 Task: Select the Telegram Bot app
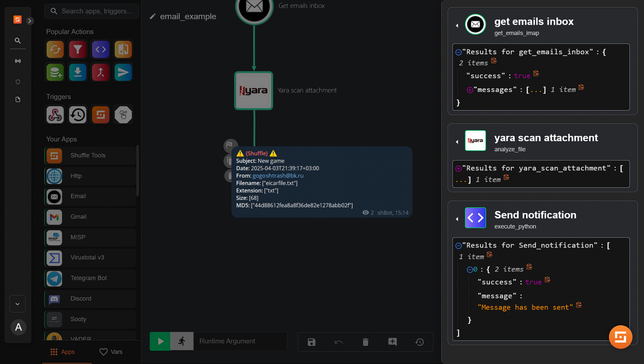pyautogui.click(x=90, y=278)
